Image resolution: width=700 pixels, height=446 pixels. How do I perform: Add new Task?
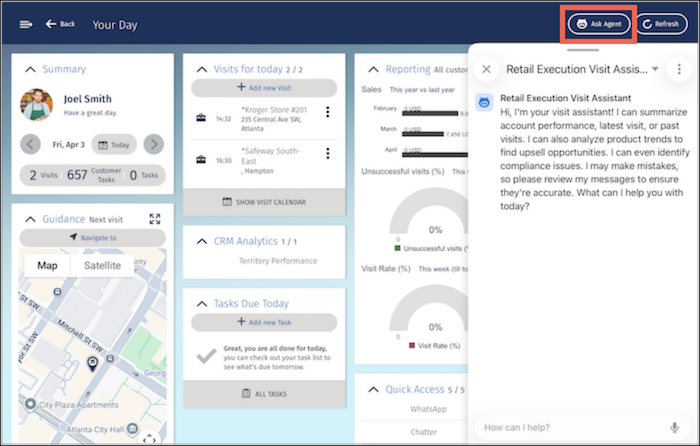point(264,322)
